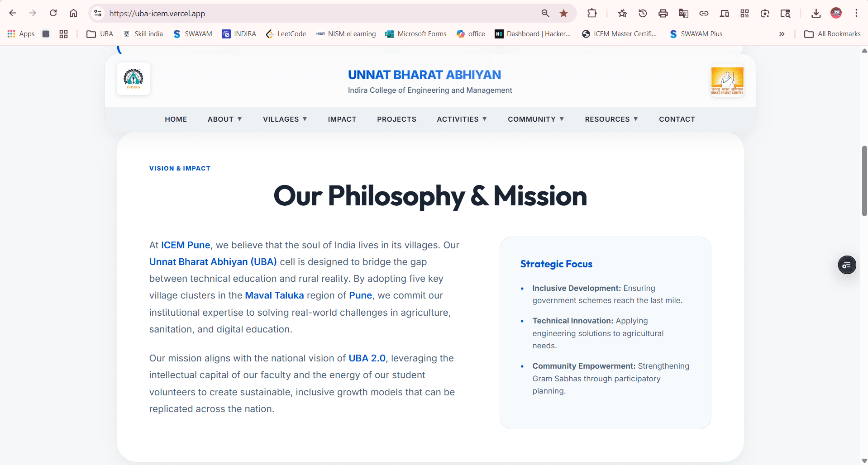Open the LeetCode bookmark
Viewport: 868px width, 465px height.
pos(286,34)
